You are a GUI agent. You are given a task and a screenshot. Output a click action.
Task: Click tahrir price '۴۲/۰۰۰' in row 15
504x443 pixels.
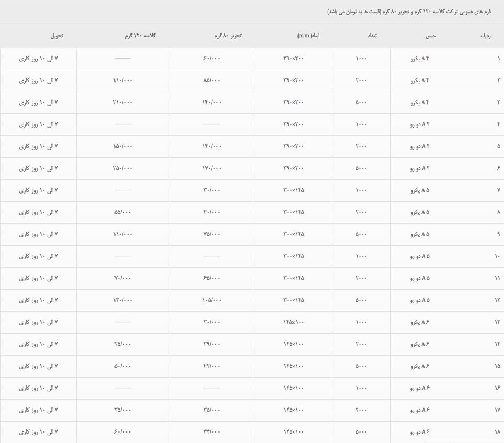[x=212, y=366]
